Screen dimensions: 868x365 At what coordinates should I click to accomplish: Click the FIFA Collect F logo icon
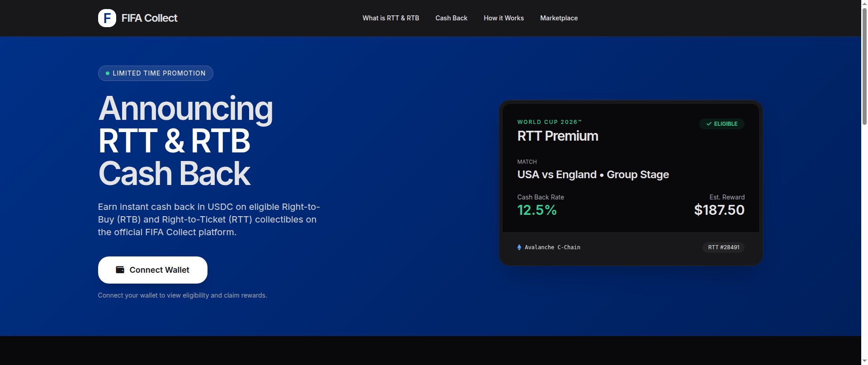pos(107,18)
